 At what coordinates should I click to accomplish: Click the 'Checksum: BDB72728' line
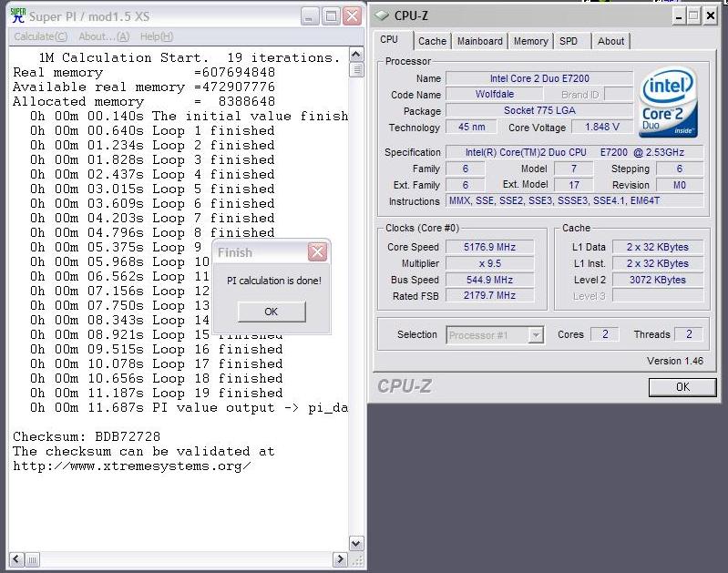[87, 436]
